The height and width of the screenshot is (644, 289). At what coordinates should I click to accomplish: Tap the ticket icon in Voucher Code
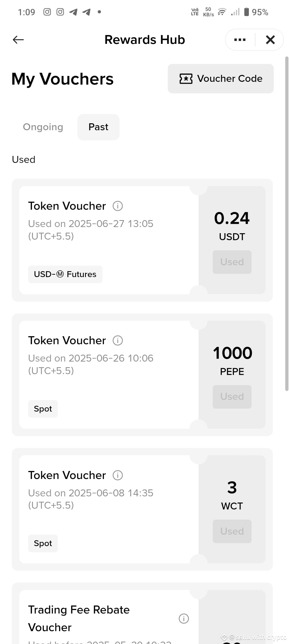(186, 79)
